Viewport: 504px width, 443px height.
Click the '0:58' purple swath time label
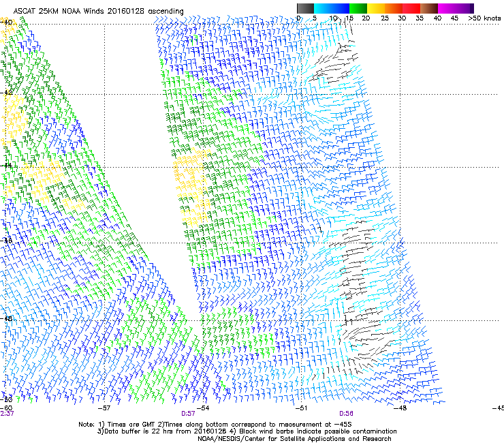(346, 414)
